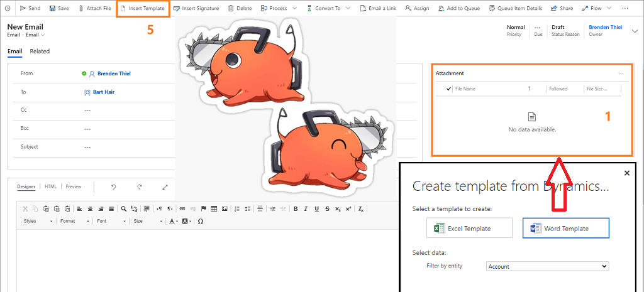This screenshot has width=644, height=292.
Task: Switch to the Designer editor tab
Action: [26, 187]
